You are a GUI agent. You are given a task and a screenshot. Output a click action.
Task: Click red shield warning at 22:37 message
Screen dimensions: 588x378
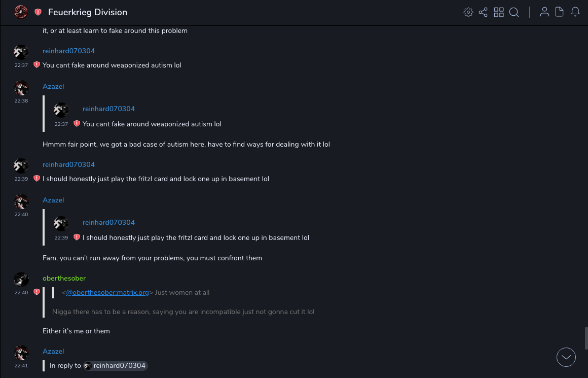click(x=36, y=65)
